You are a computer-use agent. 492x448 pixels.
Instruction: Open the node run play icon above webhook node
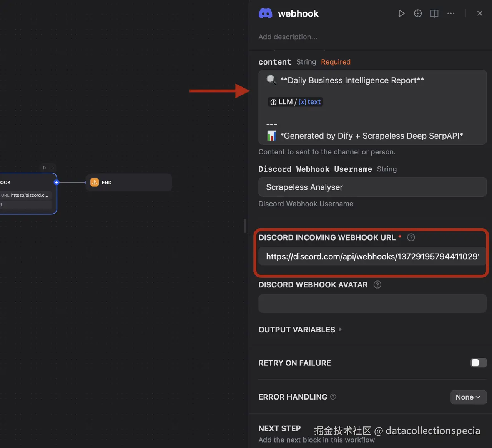pos(44,168)
